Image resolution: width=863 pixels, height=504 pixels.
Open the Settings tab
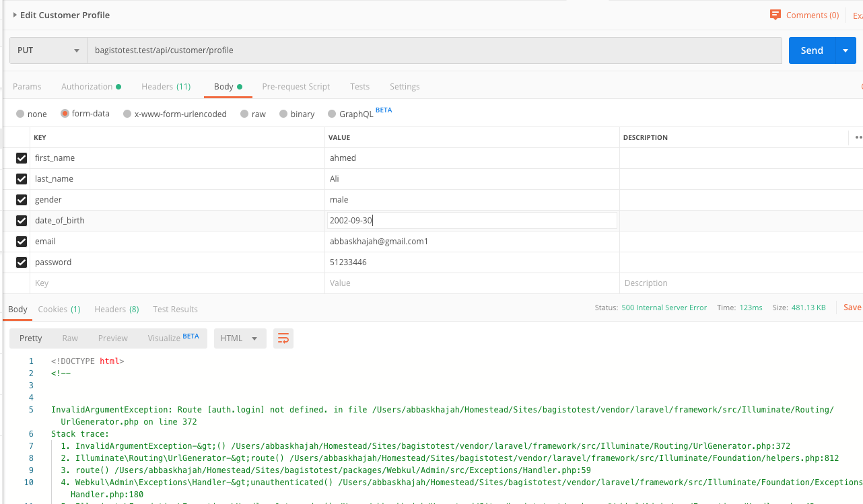(405, 86)
